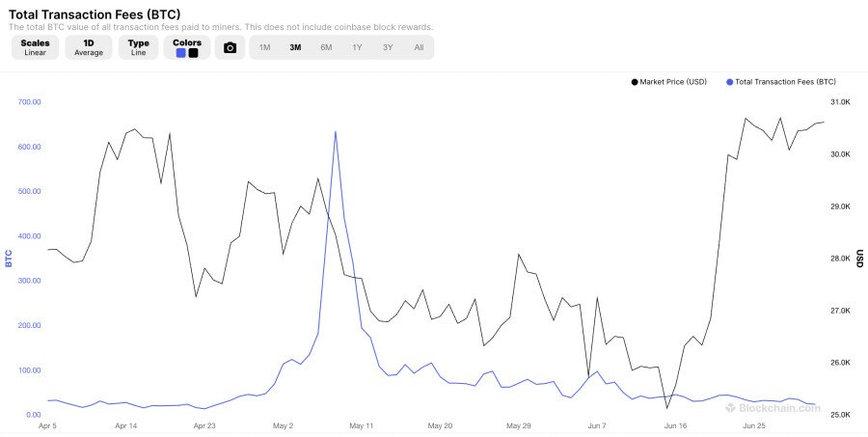Select the 3M time range
868x437 pixels.
click(x=295, y=47)
